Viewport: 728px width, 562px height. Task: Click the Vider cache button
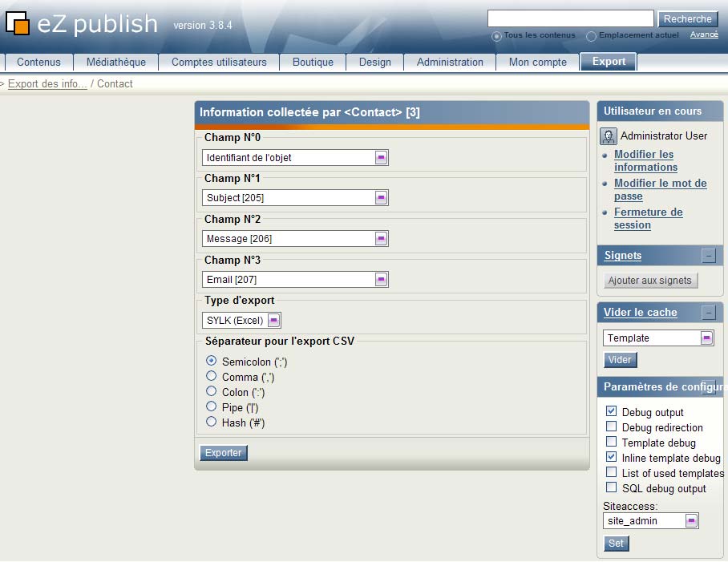[x=621, y=360]
